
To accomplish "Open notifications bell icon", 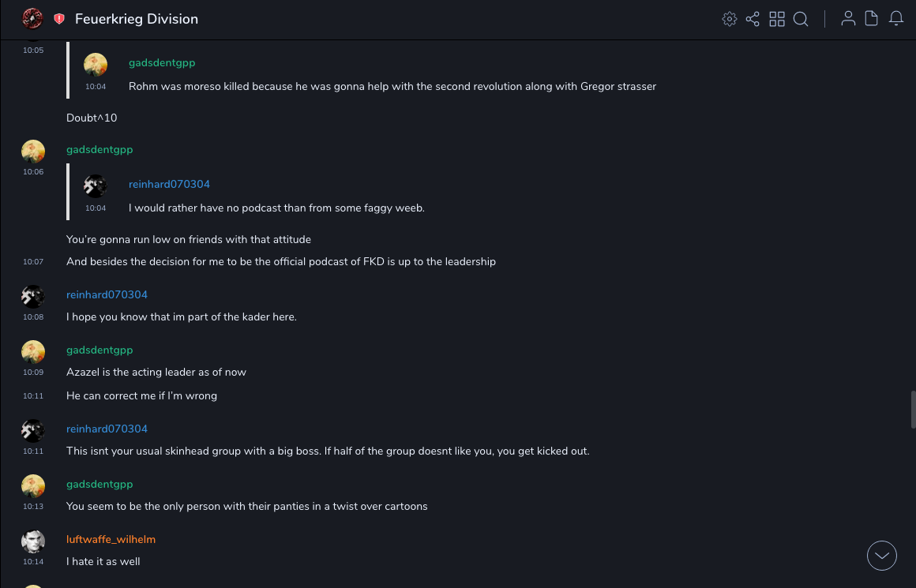I will [x=896, y=19].
